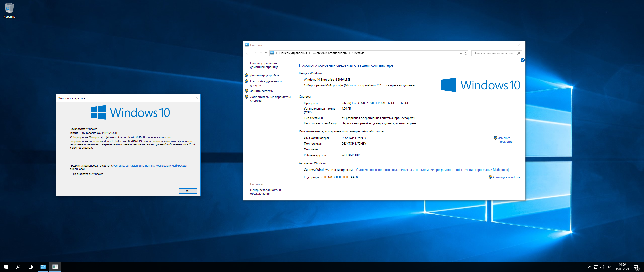
Task: Expand chevron after Система и безопасность breadcrumb
Action: tap(349, 53)
